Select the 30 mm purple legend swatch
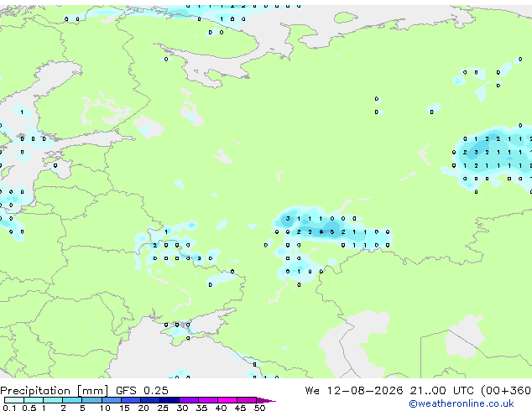Image resolution: width=532 pixels, height=411 pixels. pyautogui.click(x=189, y=400)
